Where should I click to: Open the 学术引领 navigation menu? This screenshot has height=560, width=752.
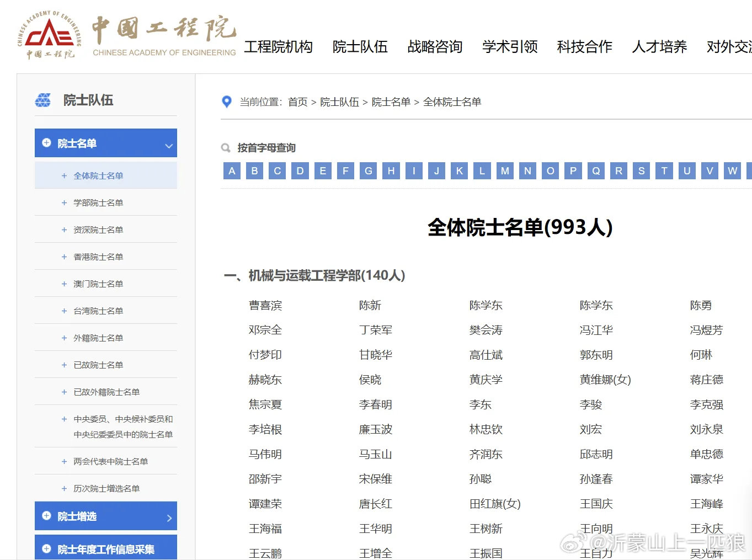pos(510,47)
